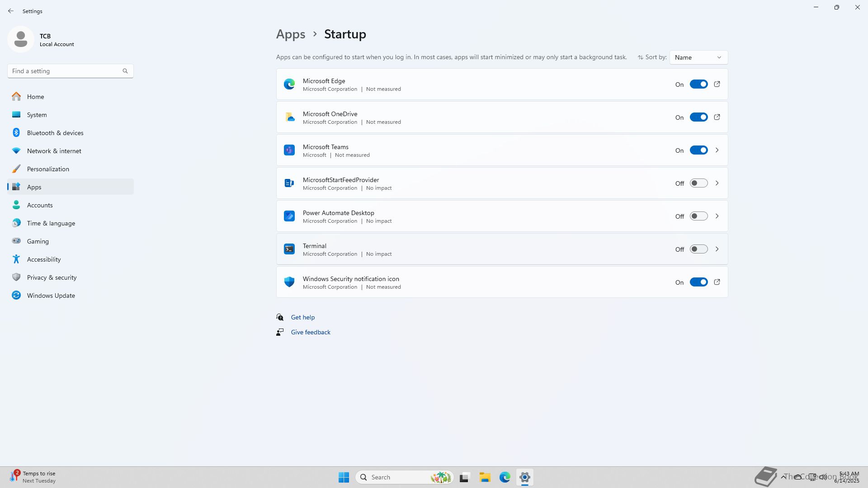The image size is (868, 488).
Task: Open File Explorer from the taskbar
Action: tap(485, 477)
